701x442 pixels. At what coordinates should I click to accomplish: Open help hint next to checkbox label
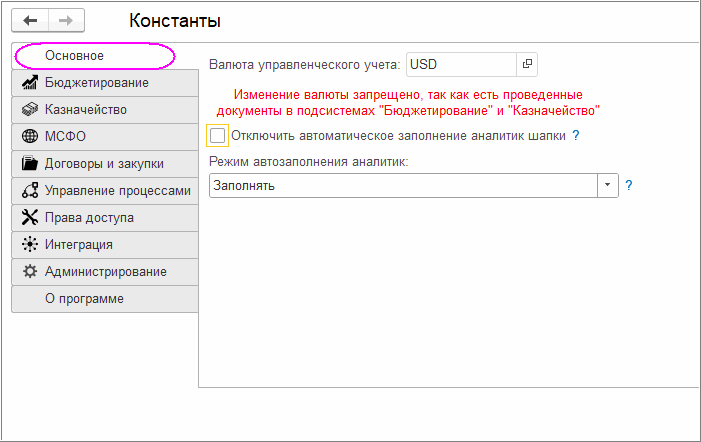[x=576, y=135]
